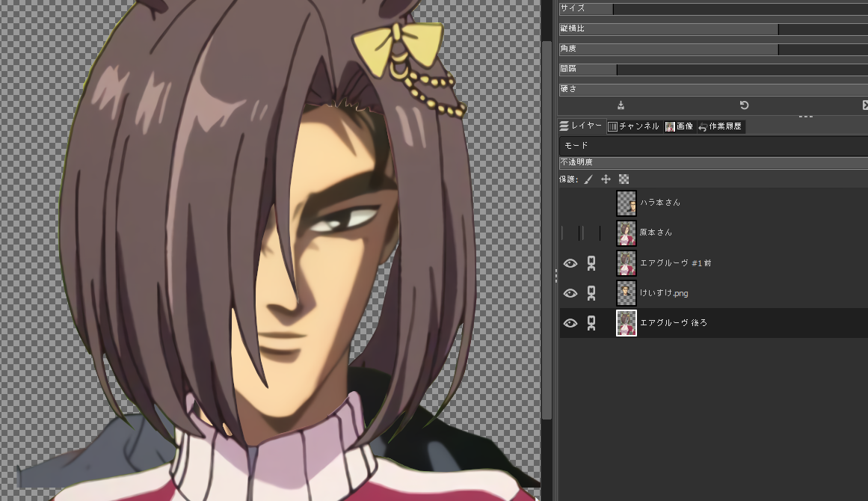Image resolution: width=868 pixels, height=501 pixels.
Task: Click the エアグルーヴ #1 前 layer name
Action: click(676, 263)
